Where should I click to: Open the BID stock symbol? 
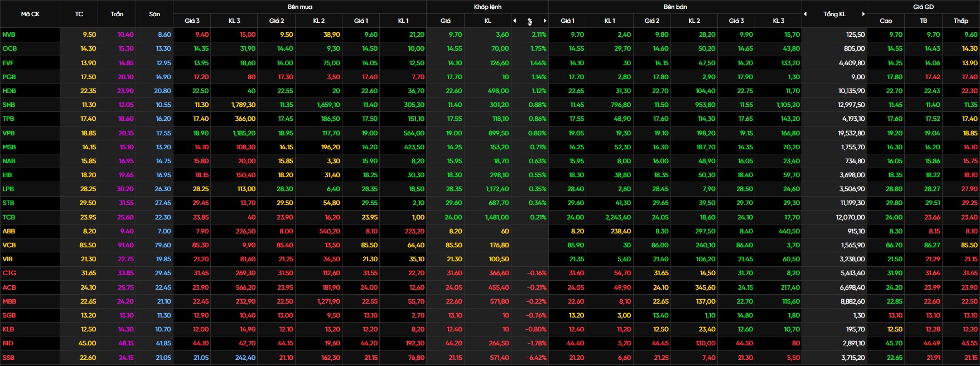pos(8,343)
